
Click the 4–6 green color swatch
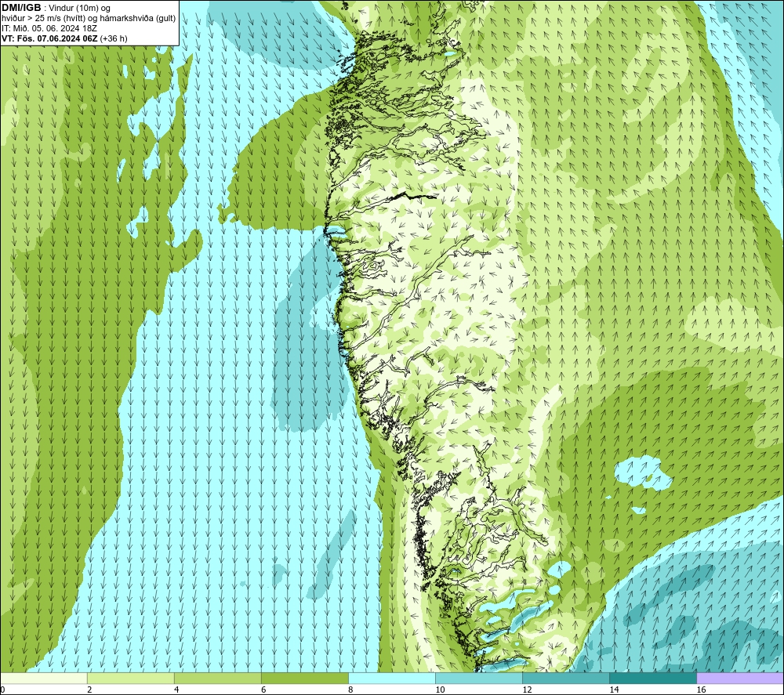coord(217,678)
